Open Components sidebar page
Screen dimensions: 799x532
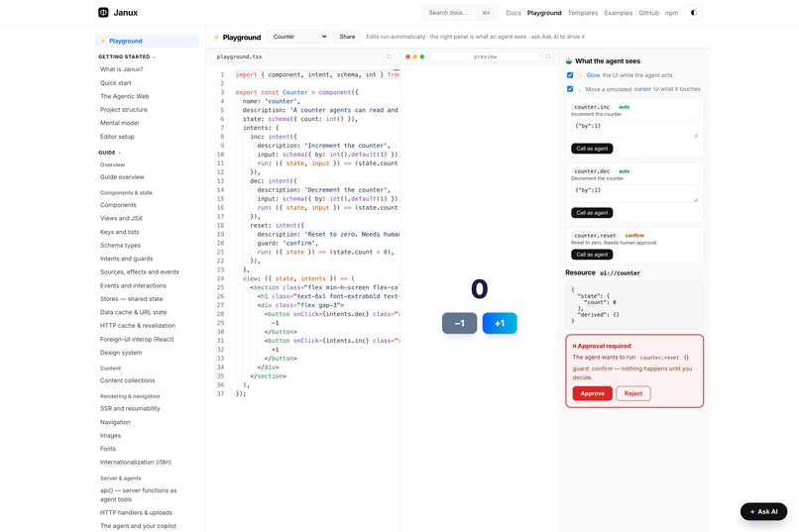118,205
